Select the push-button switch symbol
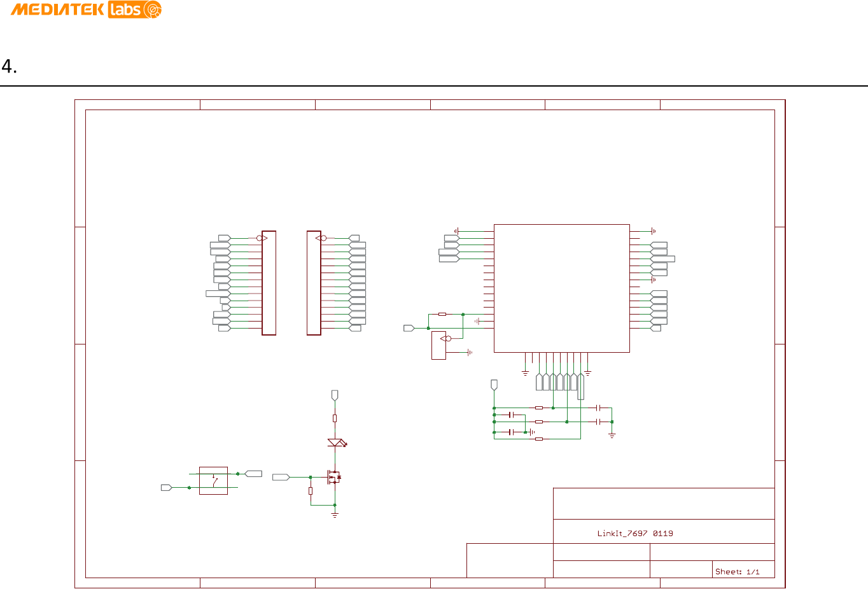The width and height of the screenshot is (868, 589). pos(213,481)
